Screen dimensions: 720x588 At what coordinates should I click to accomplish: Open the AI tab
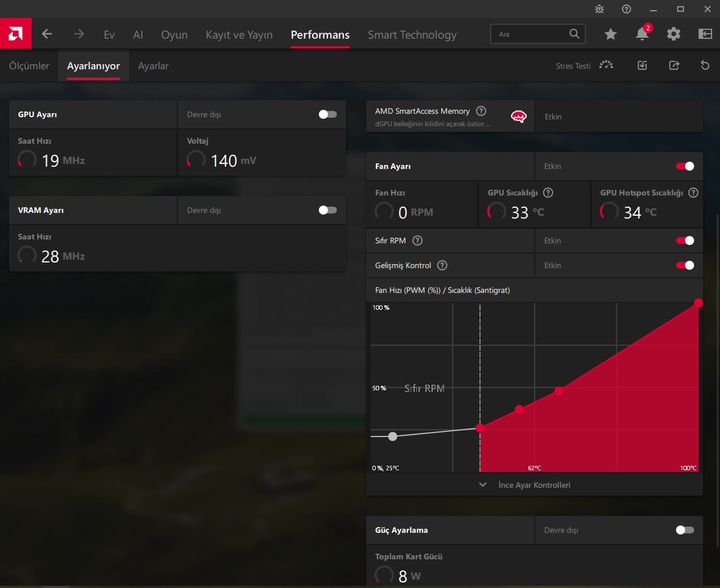point(138,35)
